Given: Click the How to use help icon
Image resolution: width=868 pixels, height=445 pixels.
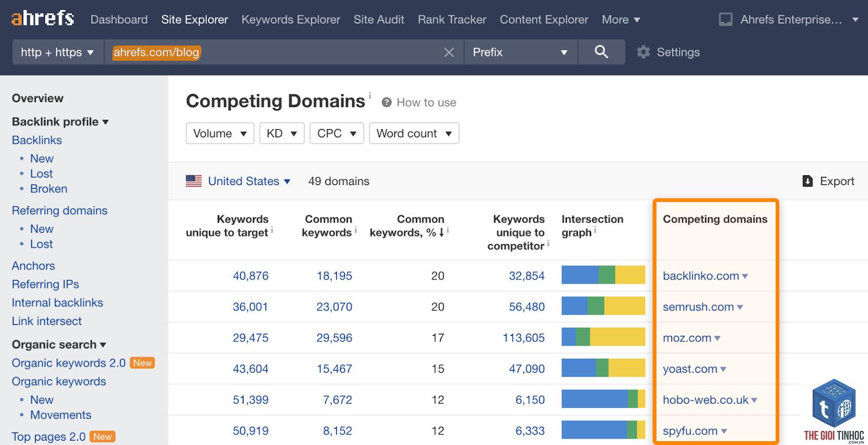Looking at the screenshot, I should pyautogui.click(x=386, y=103).
